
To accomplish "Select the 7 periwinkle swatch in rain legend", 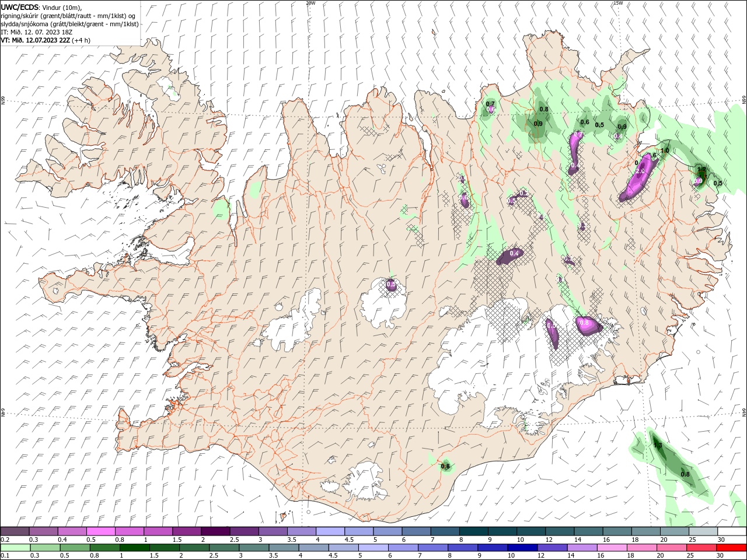I will [x=434, y=548].
